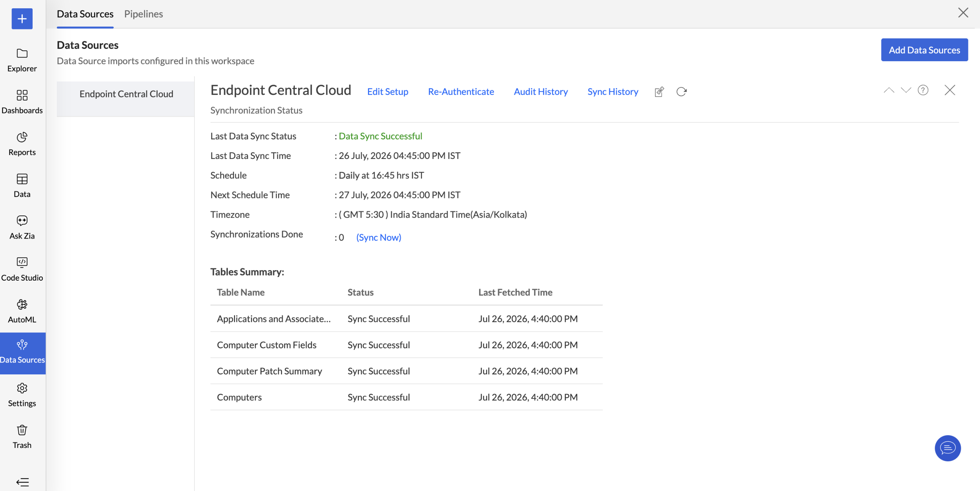Open Settings from the sidebar

[22, 395]
